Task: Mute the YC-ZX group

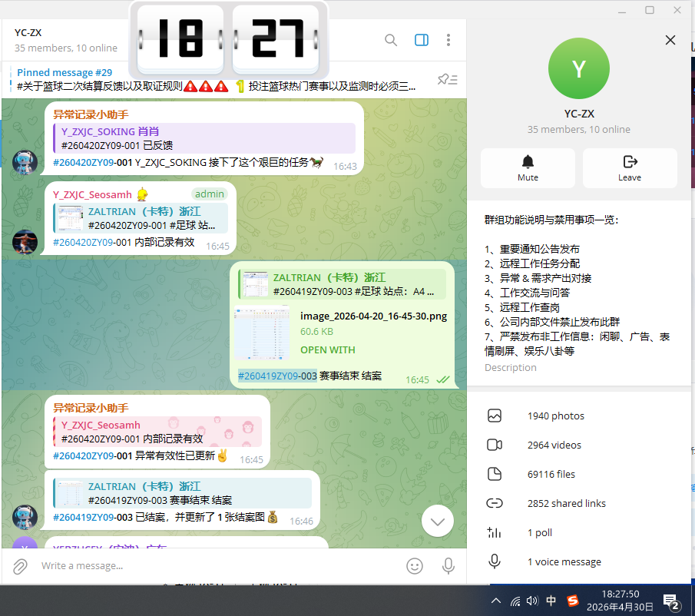Action: (528, 168)
